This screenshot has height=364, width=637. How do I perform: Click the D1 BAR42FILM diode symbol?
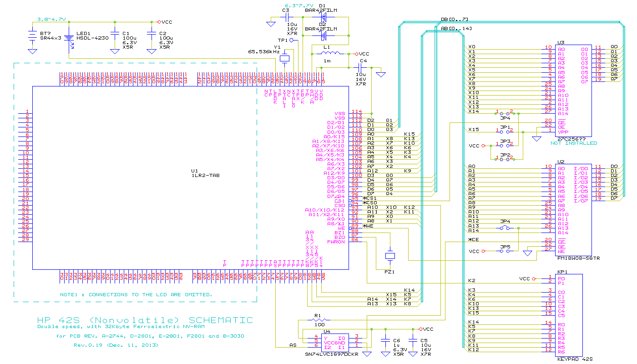coord(324,17)
